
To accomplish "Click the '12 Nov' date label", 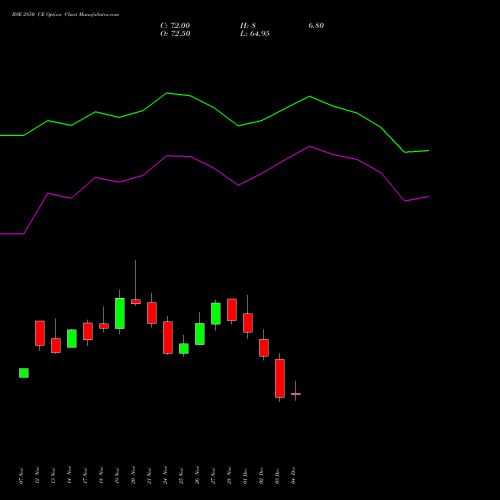I will pyautogui.click(x=38, y=476).
